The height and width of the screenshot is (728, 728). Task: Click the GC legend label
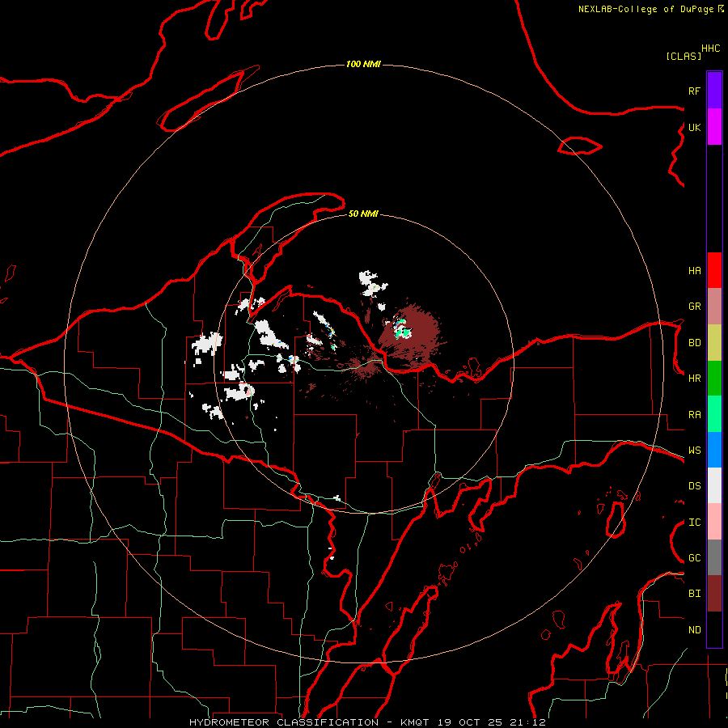[x=694, y=558]
